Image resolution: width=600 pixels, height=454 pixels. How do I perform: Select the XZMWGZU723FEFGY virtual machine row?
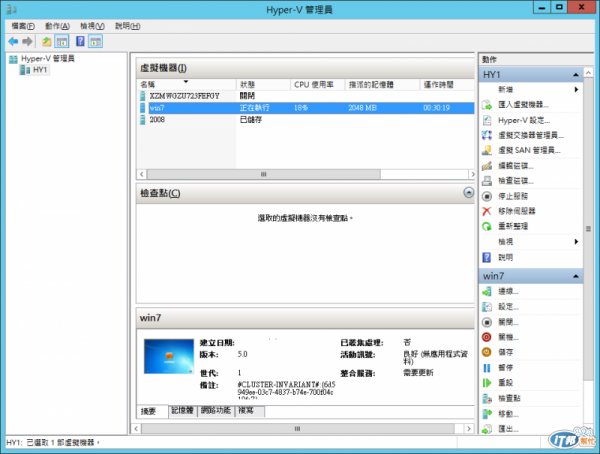click(305, 96)
